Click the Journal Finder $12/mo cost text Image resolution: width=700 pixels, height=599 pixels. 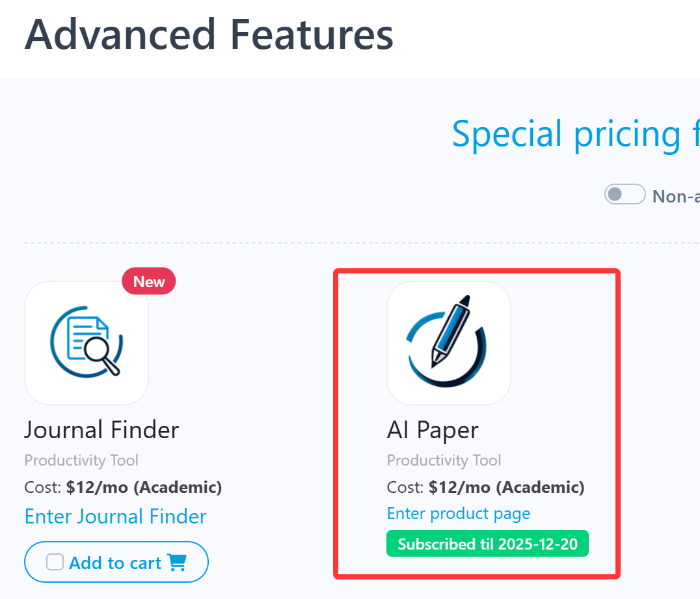144,487
